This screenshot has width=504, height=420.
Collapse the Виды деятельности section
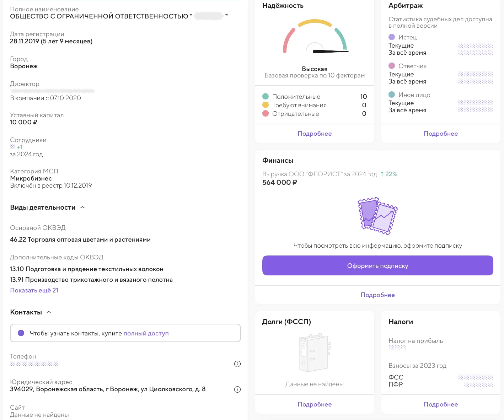tap(82, 208)
